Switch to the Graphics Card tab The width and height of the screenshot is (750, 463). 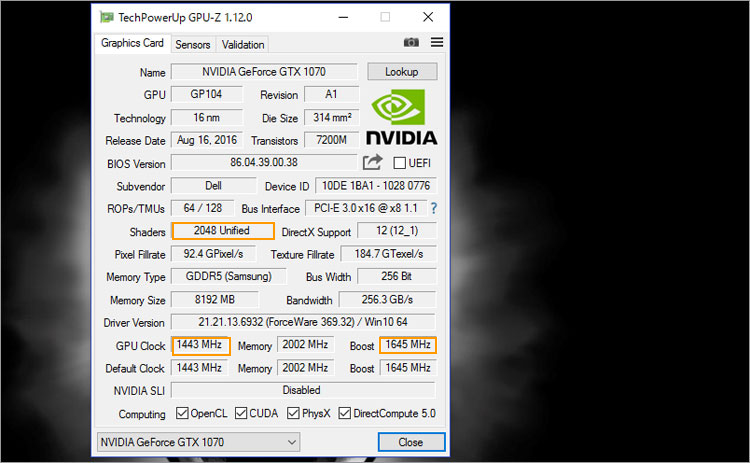132,43
